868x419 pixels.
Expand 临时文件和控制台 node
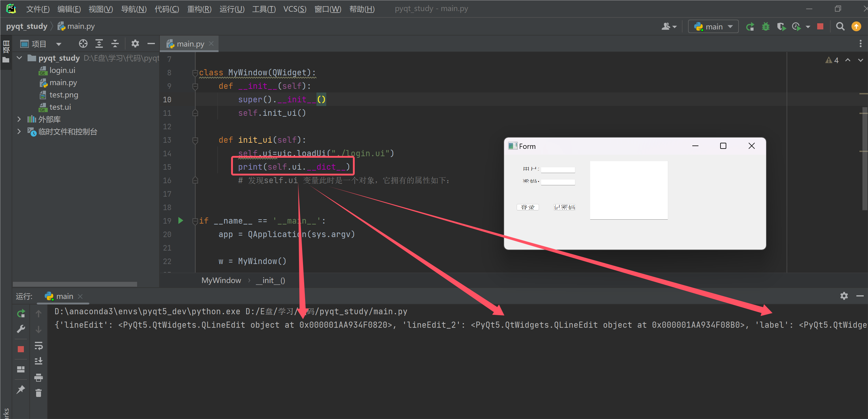19,131
